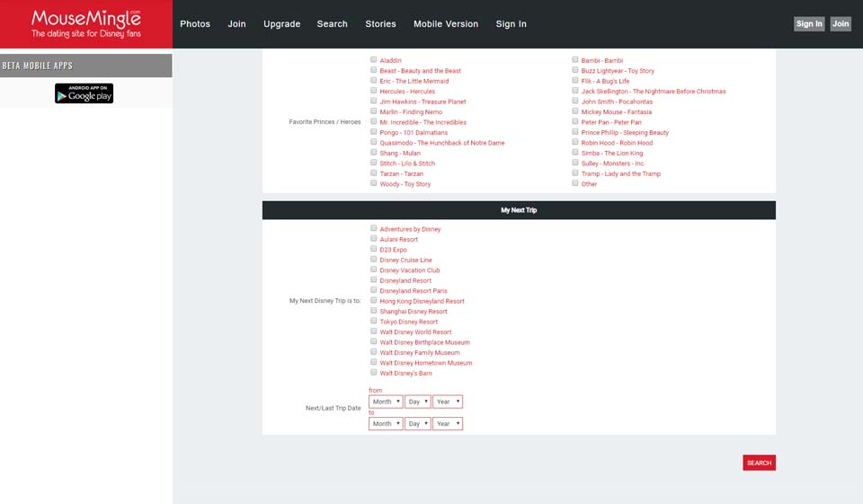Check Woody - Toy Story checkbox

[374, 183]
